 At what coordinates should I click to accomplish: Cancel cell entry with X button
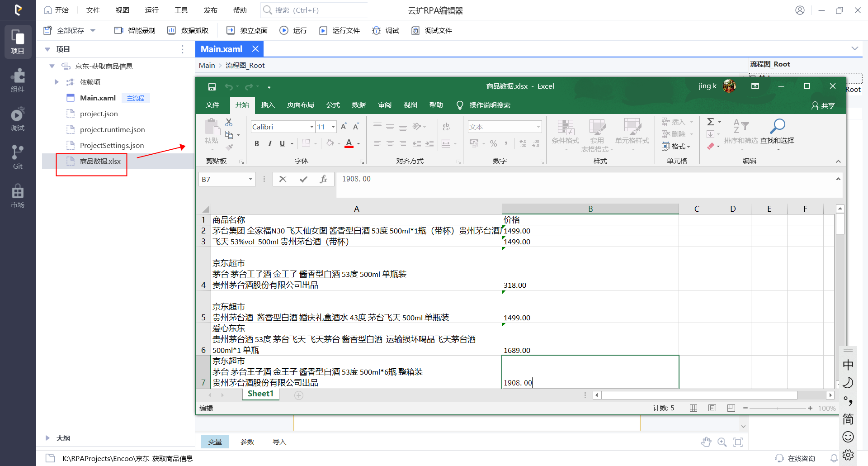point(283,179)
